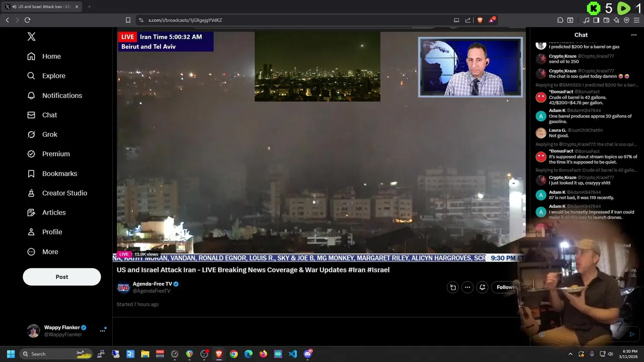The height and width of the screenshot is (362, 644).
Task: Click the #Iran #Israel broadcast title
Action: [x=253, y=270]
